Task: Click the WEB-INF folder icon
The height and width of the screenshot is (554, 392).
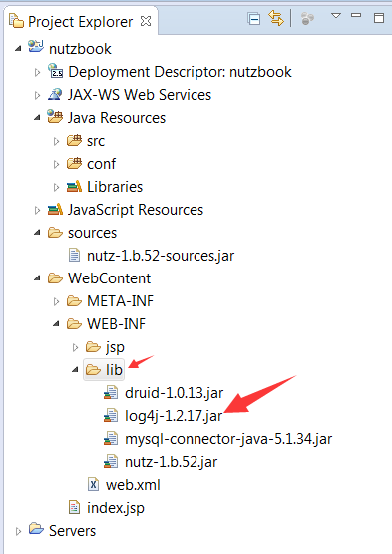Action: click(x=74, y=324)
